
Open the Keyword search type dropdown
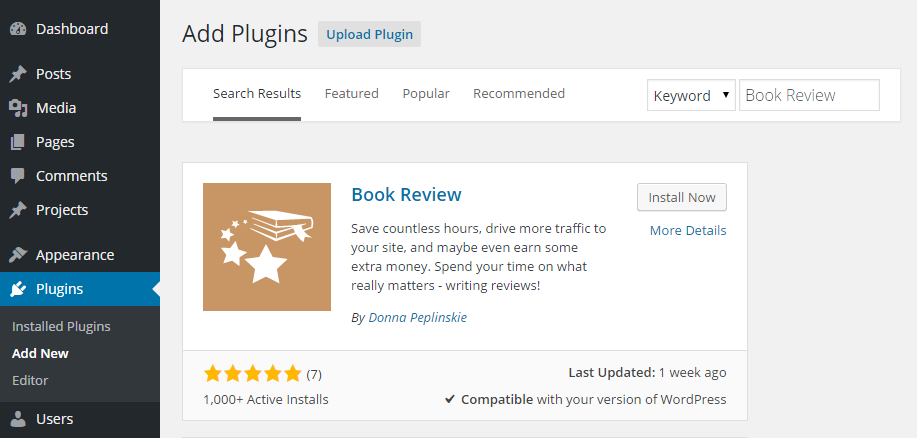coord(691,95)
